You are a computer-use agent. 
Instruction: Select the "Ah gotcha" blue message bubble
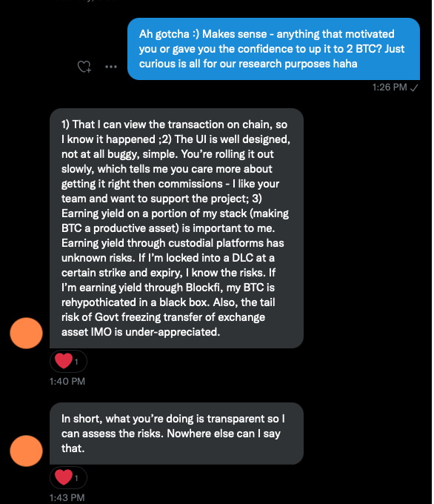[273, 49]
